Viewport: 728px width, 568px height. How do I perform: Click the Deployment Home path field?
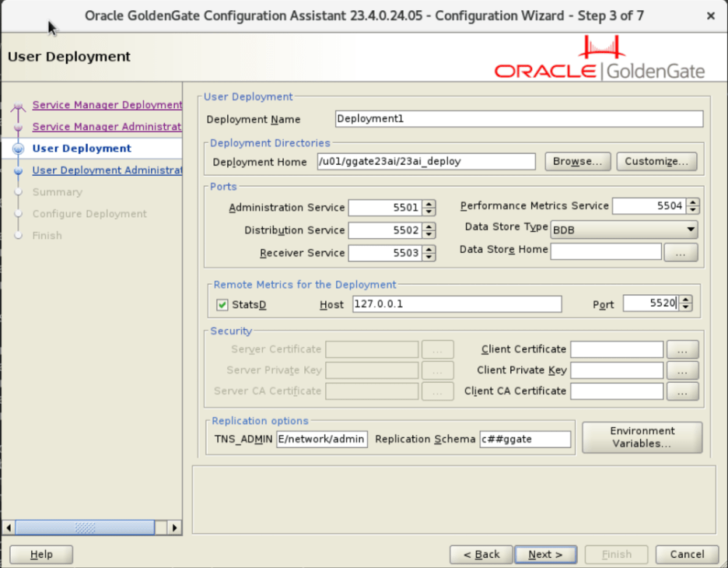click(x=425, y=162)
